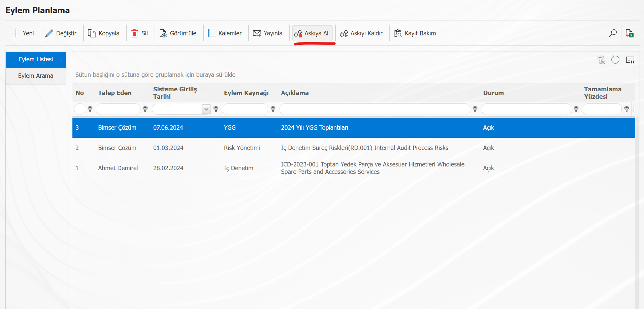Click the Sil trash icon

(134, 33)
